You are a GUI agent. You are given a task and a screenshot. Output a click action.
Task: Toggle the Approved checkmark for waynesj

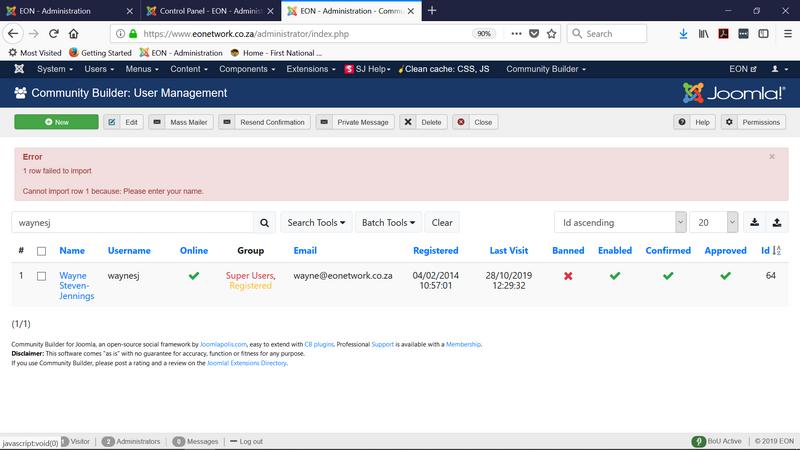pos(726,276)
